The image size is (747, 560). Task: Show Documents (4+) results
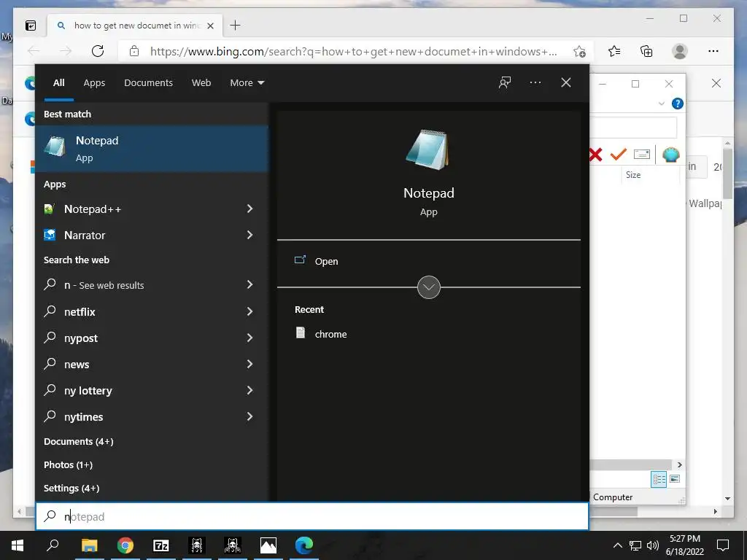click(x=79, y=441)
